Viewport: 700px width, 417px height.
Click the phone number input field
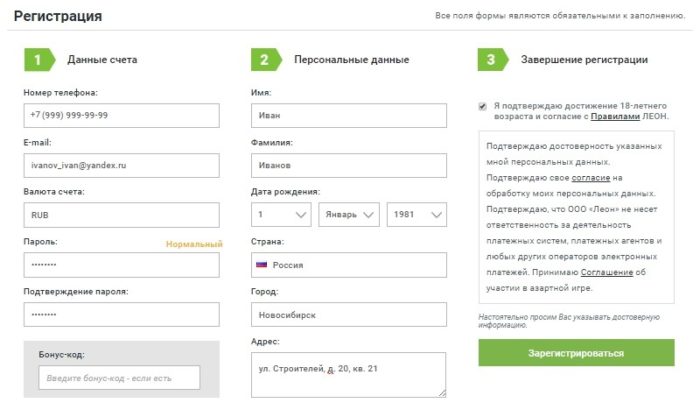click(121, 115)
